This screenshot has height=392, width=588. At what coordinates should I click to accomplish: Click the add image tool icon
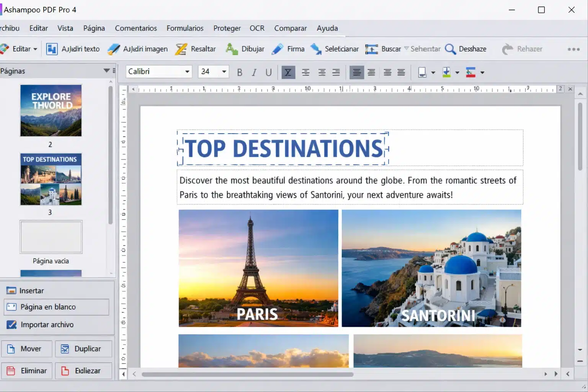114,49
